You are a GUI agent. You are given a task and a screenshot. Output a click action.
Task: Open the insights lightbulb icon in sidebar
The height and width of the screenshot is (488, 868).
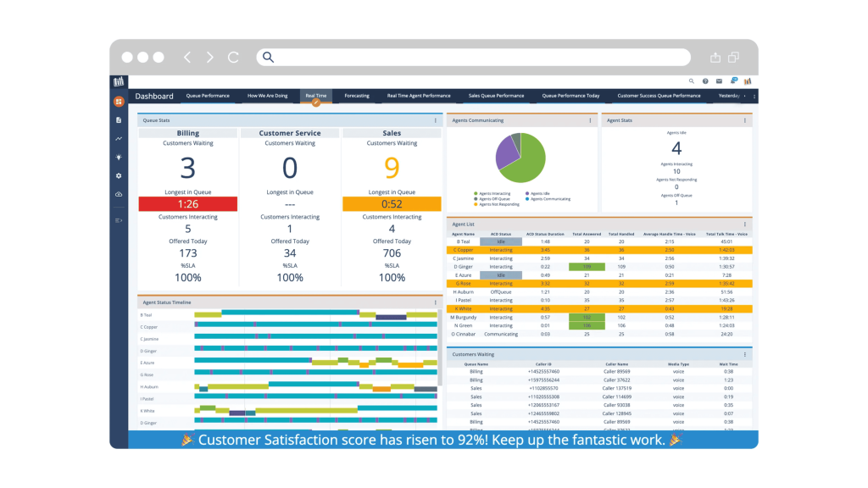[119, 158]
